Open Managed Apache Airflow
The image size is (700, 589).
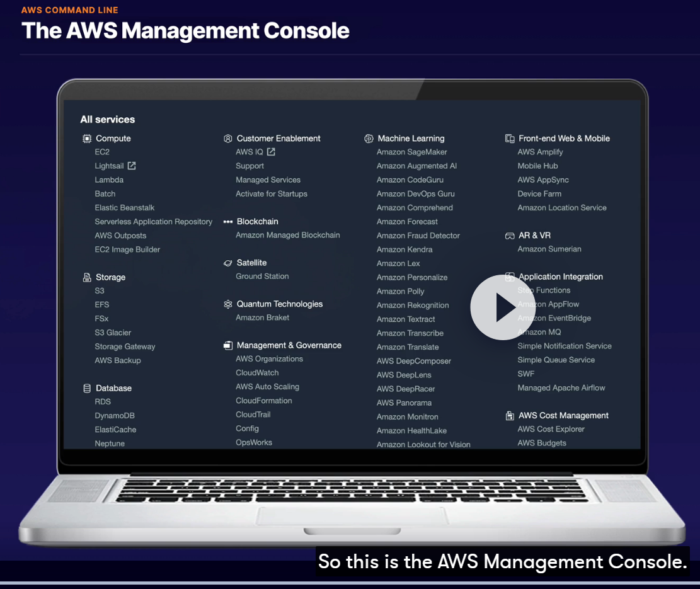[561, 388]
